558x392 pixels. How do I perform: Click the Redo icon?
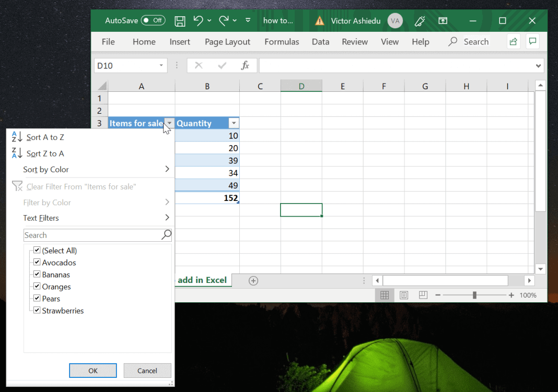point(223,20)
